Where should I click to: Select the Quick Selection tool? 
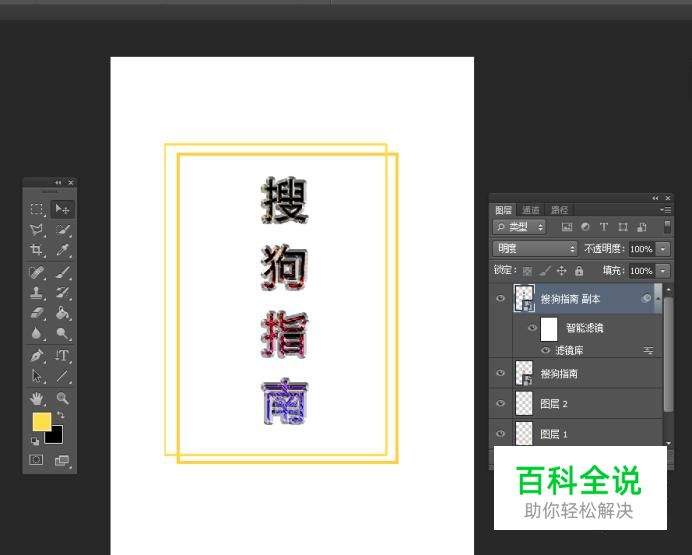point(63,229)
